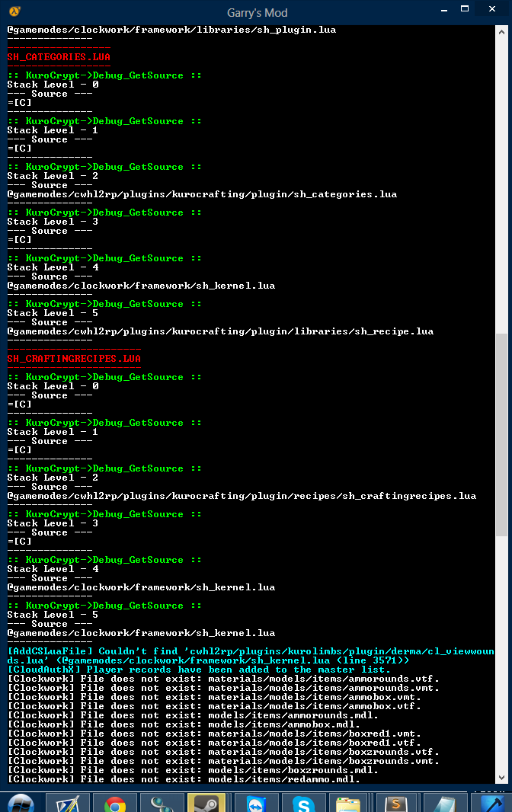
Task: Click the missing redammo.mdl line
Action: click(x=184, y=779)
